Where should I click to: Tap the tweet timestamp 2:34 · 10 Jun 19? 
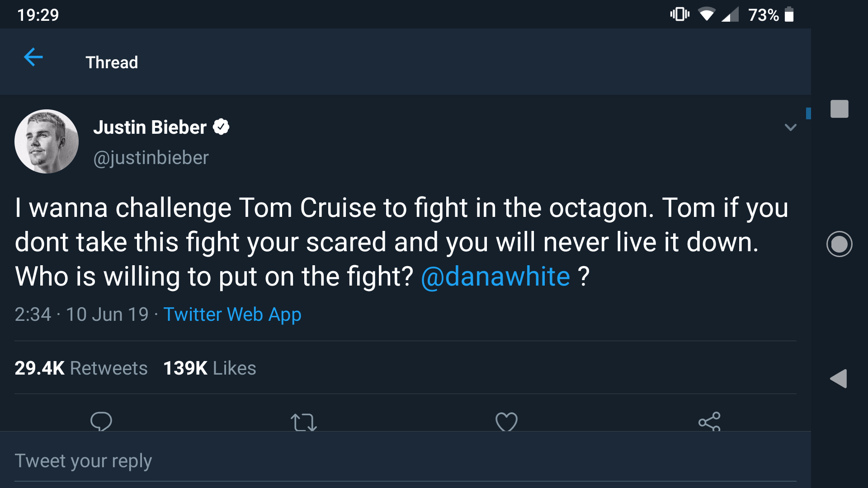(81, 314)
